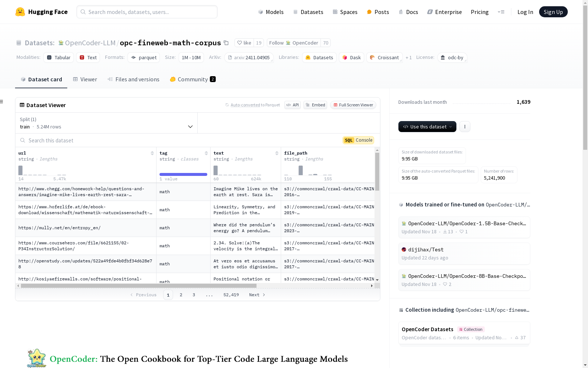Screen dimensions: 588x368
Task: Open the navigation overflow menu icon
Action: coord(501,12)
